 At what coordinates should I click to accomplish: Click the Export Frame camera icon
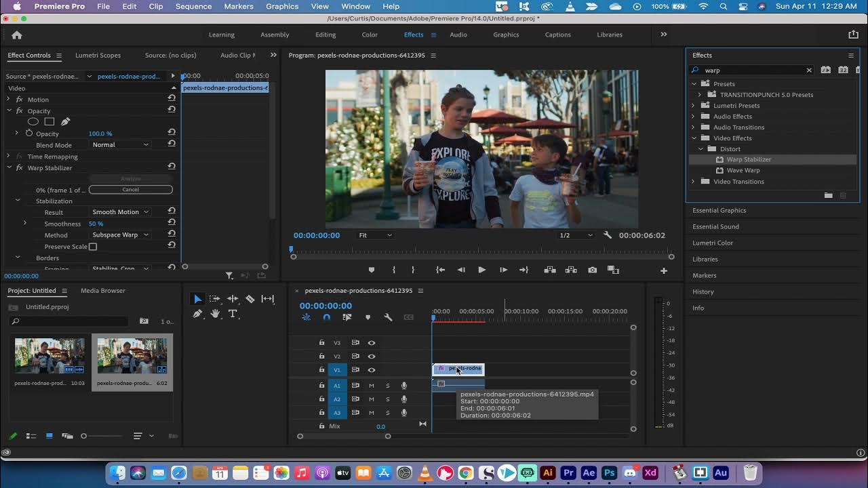(x=592, y=270)
